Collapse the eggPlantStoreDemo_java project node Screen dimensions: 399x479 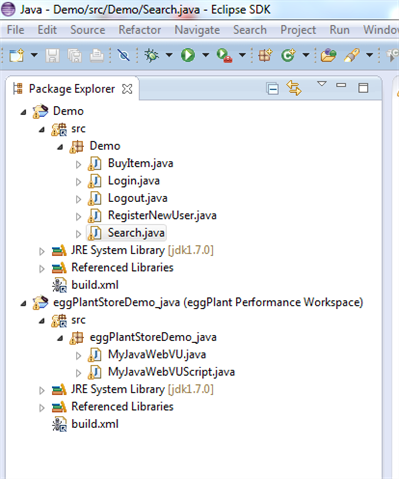coord(23,303)
